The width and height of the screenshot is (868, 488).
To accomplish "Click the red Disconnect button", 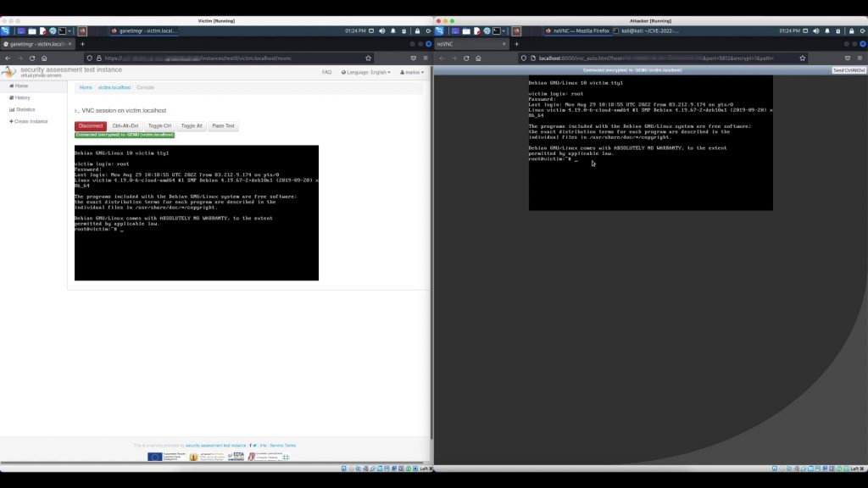I will pyautogui.click(x=91, y=125).
